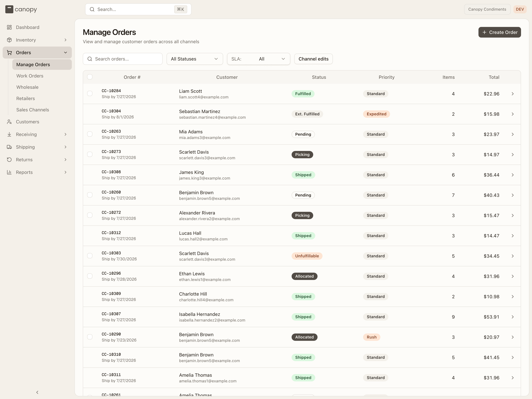Open order CC-10263 via its row arrow

point(513,134)
